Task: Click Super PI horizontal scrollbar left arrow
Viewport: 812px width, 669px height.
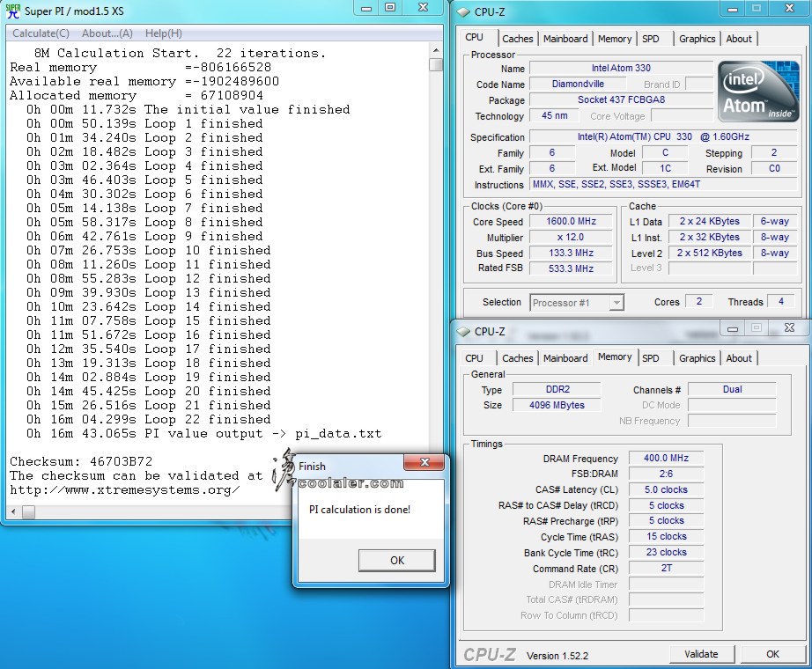Action: [x=13, y=512]
